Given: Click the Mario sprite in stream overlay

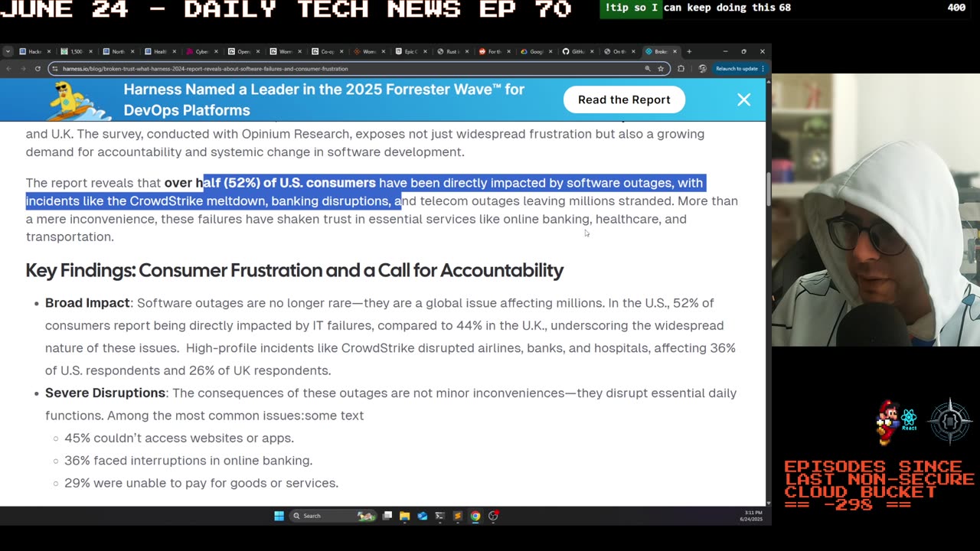Looking at the screenshot, I should (x=887, y=422).
